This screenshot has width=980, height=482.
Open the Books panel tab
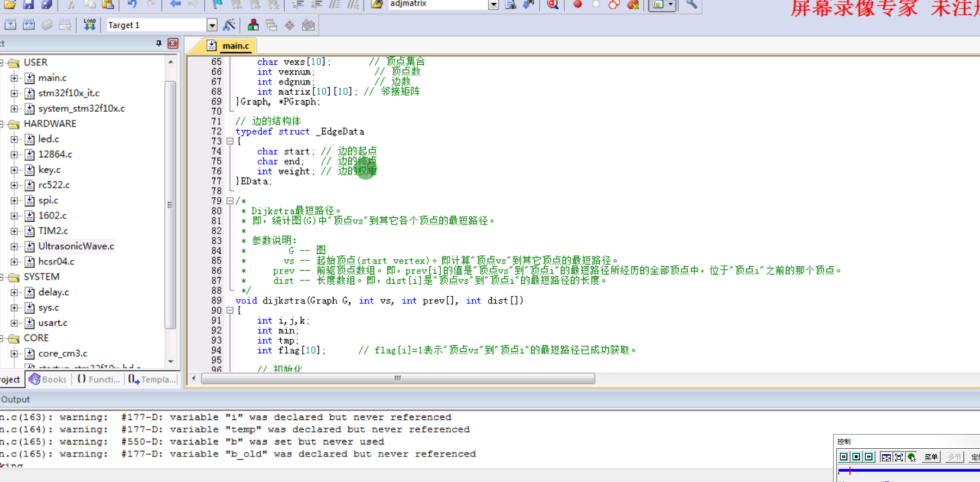point(48,380)
